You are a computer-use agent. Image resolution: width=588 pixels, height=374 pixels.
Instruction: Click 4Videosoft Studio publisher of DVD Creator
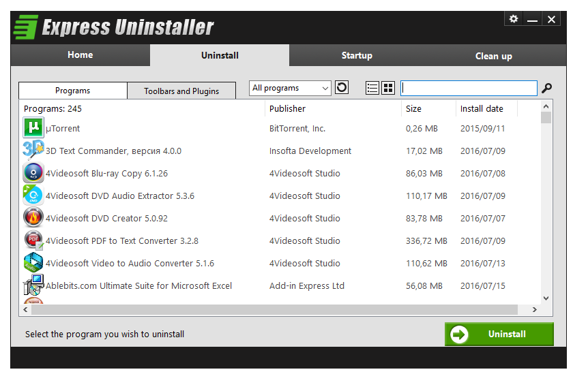coord(304,218)
